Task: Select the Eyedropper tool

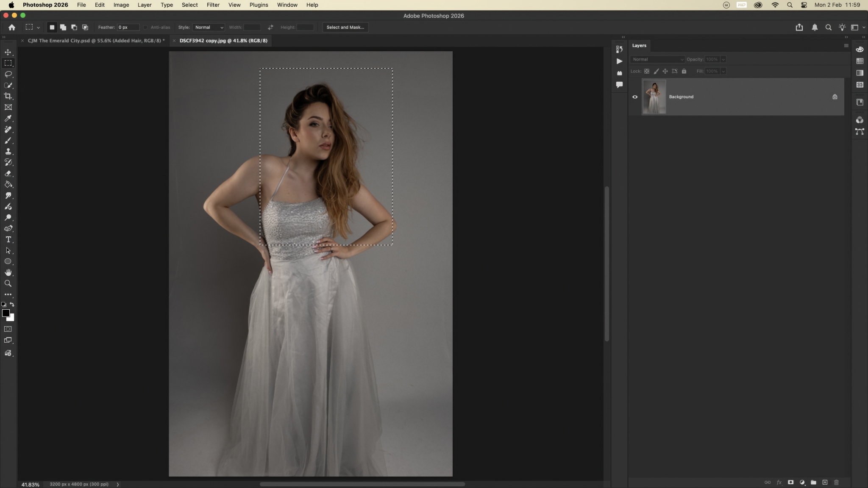Action: click(x=8, y=119)
